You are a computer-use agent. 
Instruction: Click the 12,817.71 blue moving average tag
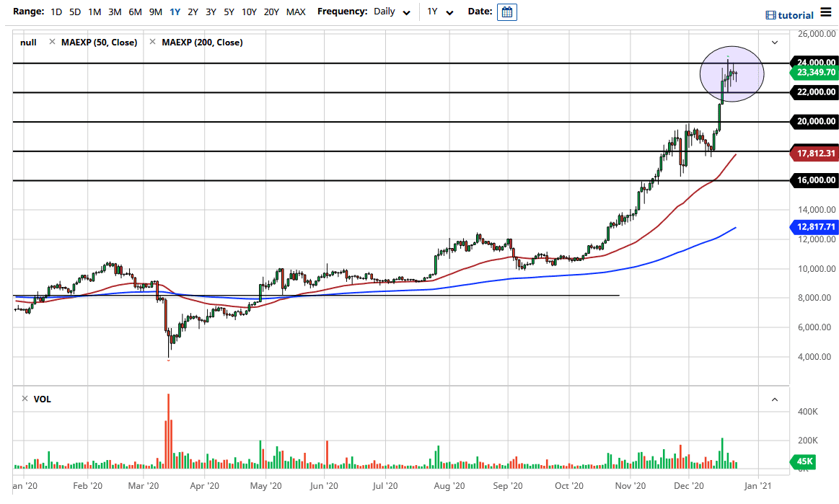pos(814,227)
